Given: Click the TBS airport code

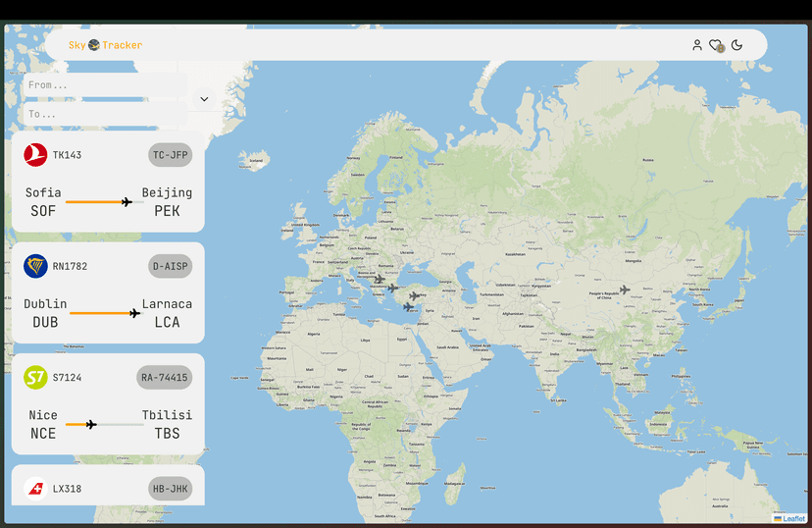Looking at the screenshot, I should click(168, 433).
